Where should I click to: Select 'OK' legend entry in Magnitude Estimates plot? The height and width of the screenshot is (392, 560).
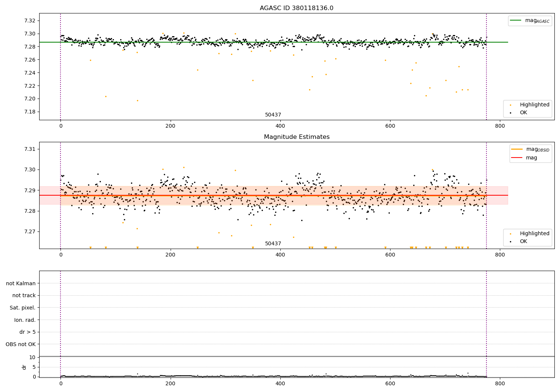pyautogui.click(x=523, y=241)
